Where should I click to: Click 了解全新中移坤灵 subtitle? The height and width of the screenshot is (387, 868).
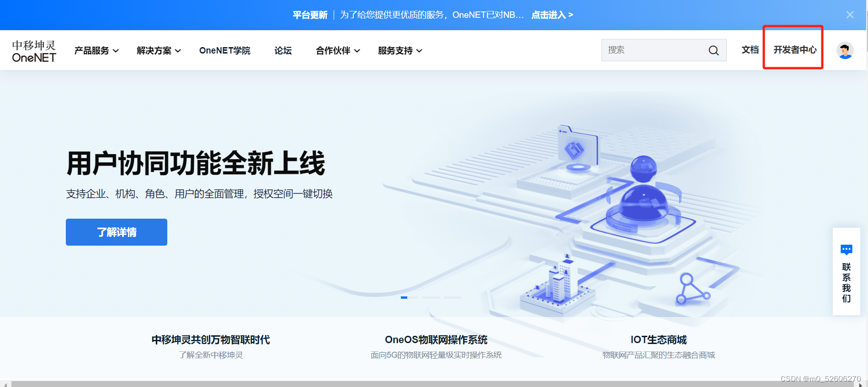[211, 355]
